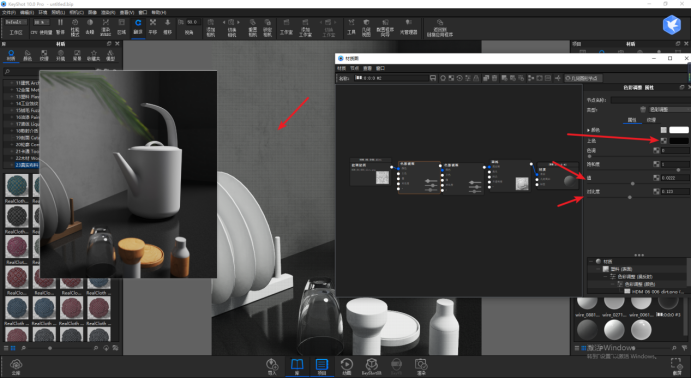Enable the Region render tool
The height and width of the screenshot is (378, 692).
[121, 26]
